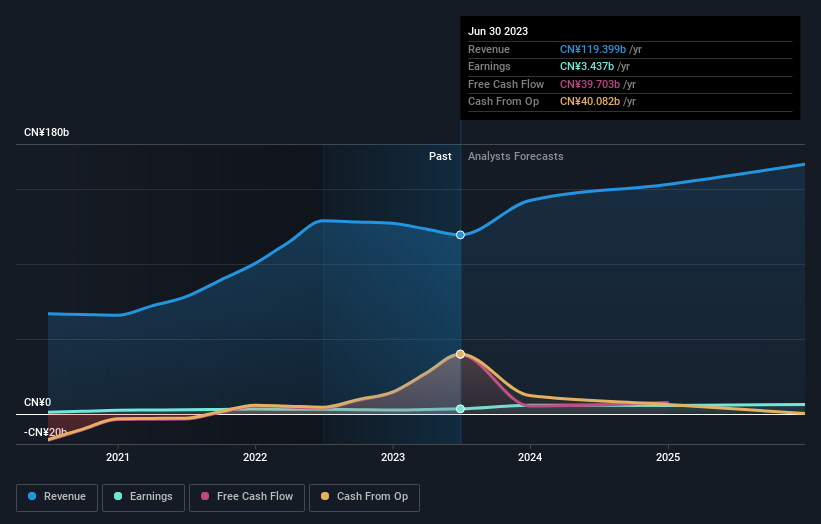Viewport: 821px width, 524px height.
Task: Click the Cash From Op label in tooltip
Action: 503,102
